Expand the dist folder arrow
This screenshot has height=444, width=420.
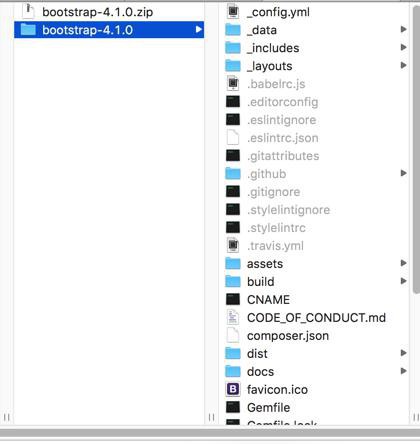403,353
